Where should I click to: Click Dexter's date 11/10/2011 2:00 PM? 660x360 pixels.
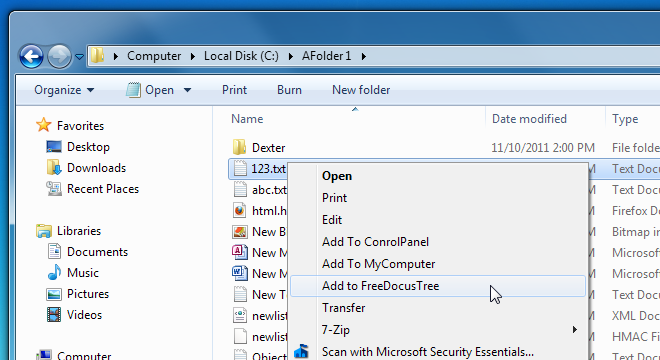click(x=543, y=148)
